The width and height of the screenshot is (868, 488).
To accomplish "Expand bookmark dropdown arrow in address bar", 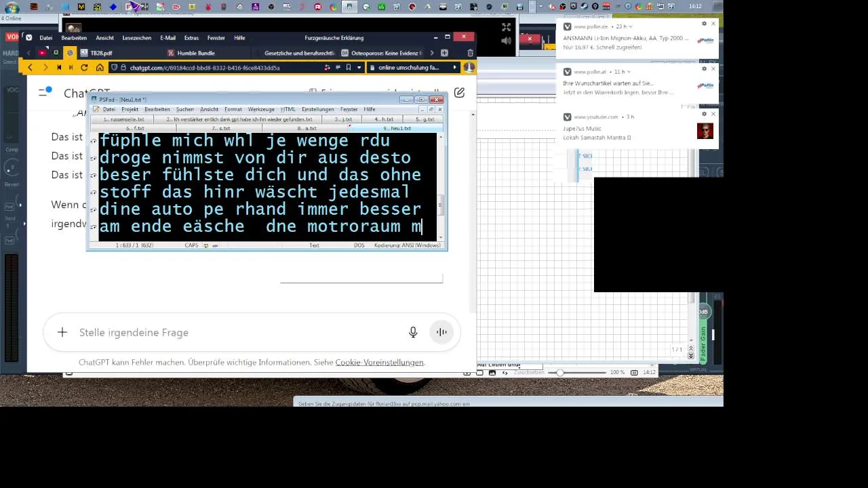I will tap(359, 68).
